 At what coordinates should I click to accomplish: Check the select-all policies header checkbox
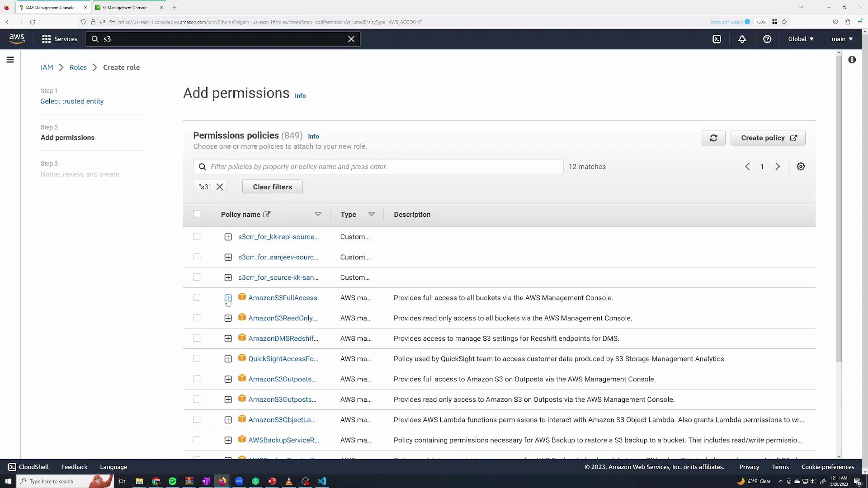pyautogui.click(x=197, y=214)
